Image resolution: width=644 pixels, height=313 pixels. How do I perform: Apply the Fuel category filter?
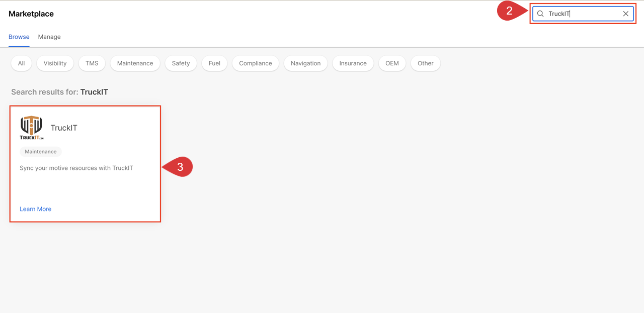214,63
